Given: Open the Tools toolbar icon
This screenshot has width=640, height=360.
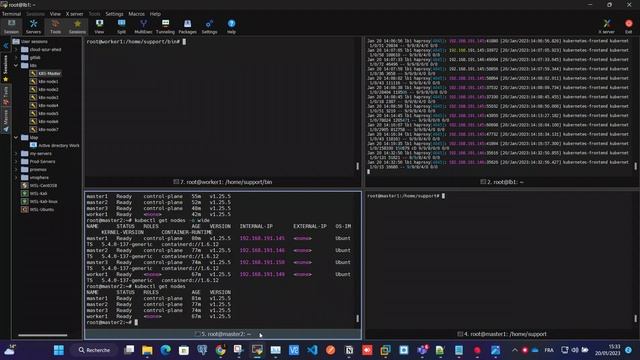Looking at the screenshot, I should coord(56,26).
